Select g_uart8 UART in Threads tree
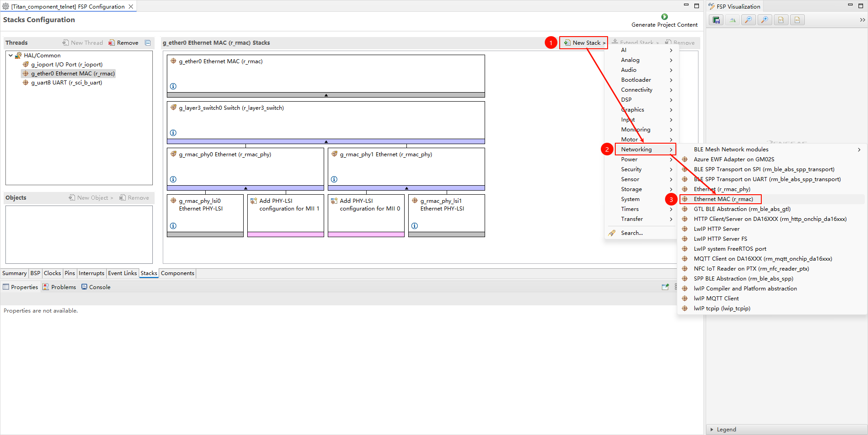 pyautogui.click(x=66, y=83)
